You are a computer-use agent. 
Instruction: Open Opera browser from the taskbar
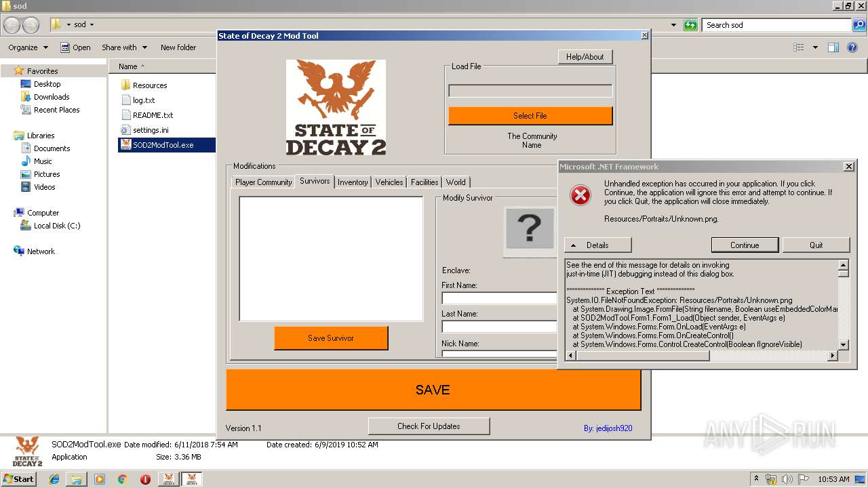pyautogui.click(x=145, y=479)
